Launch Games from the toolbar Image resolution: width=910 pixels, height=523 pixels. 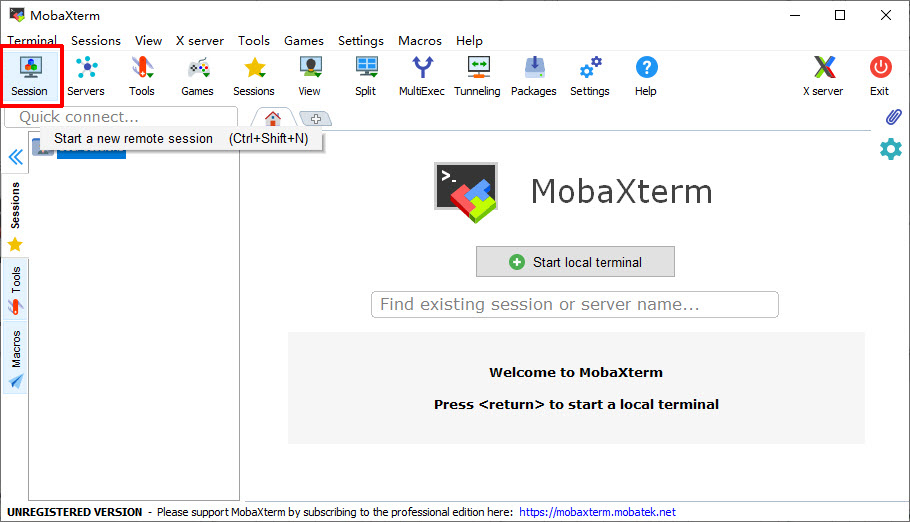197,75
